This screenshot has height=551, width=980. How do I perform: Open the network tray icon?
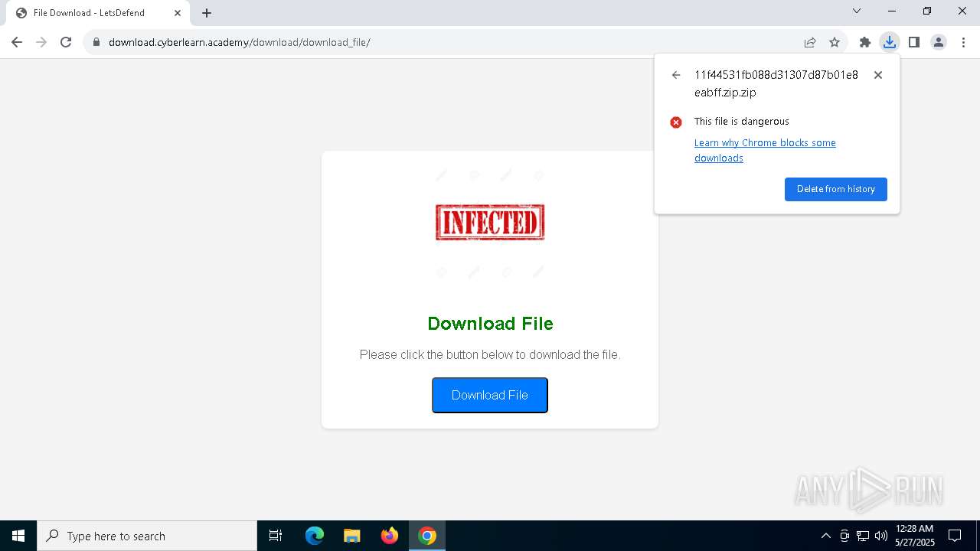pyautogui.click(x=863, y=536)
